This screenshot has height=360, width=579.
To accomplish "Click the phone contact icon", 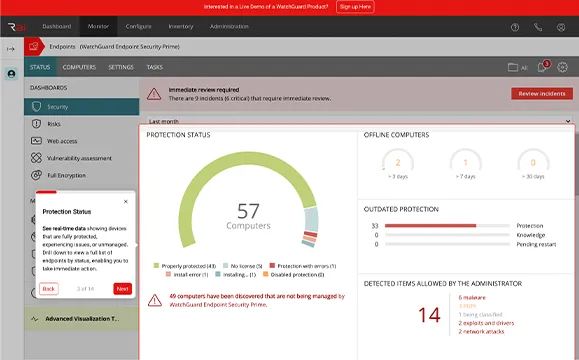I will (538, 27).
